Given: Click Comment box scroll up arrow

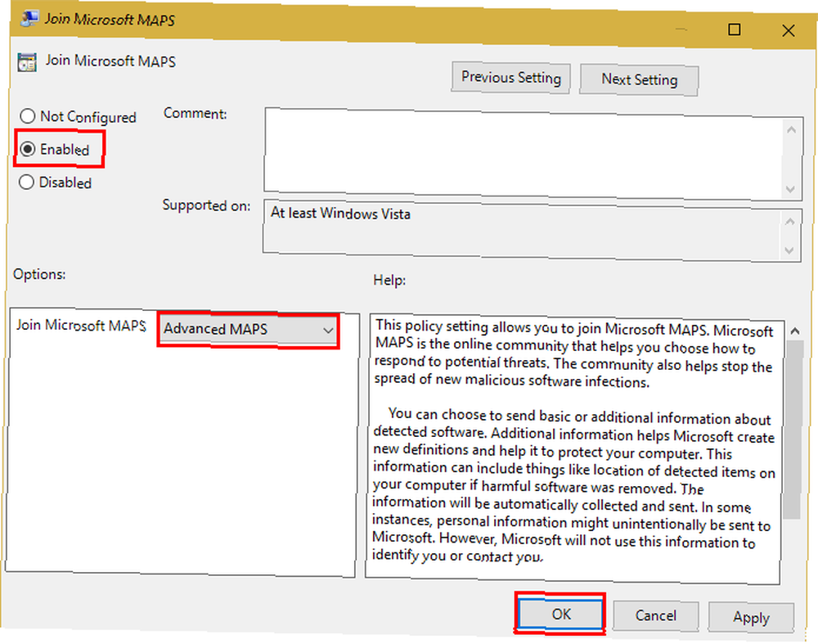Looking at the screenshot, I should pos(791,130).
